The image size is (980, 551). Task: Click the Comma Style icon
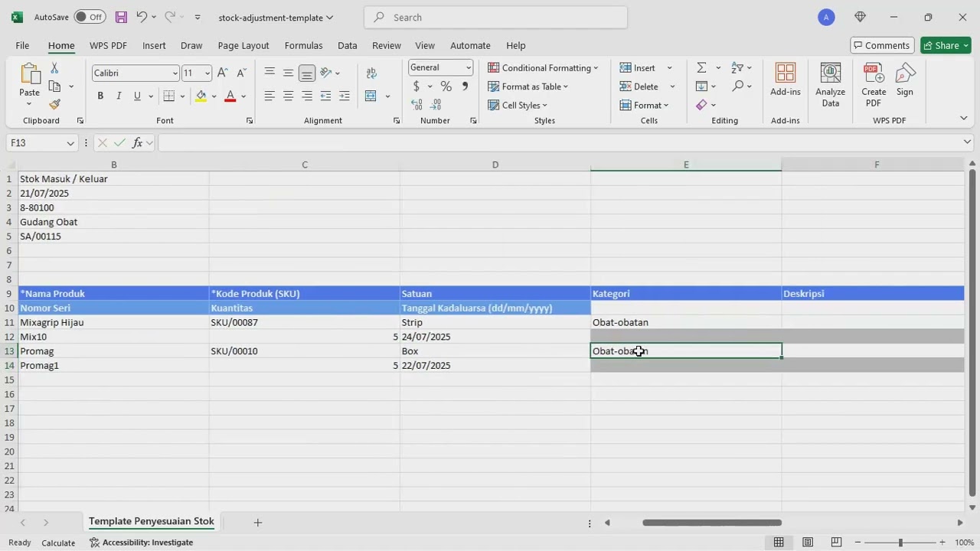coord(465,86)
